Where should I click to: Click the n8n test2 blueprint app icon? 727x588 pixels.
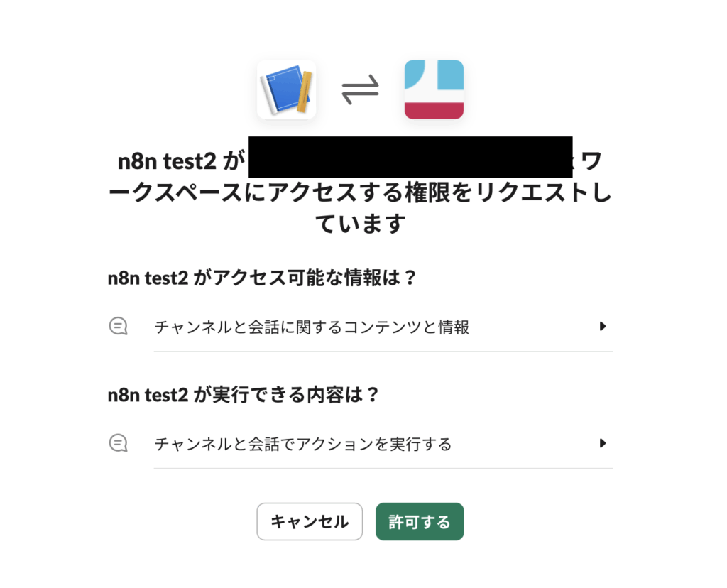click(287, 89)
